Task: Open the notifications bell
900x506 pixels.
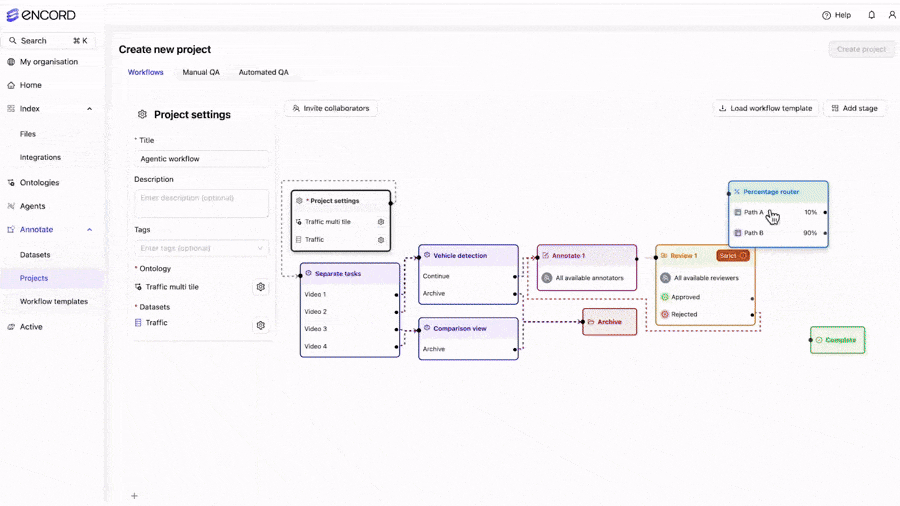Action: 871,15
